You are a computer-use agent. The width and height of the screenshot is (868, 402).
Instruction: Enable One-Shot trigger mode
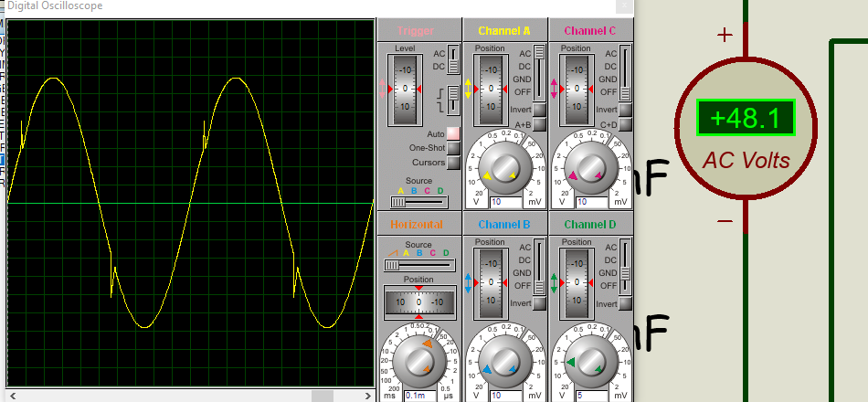(452, 148)
